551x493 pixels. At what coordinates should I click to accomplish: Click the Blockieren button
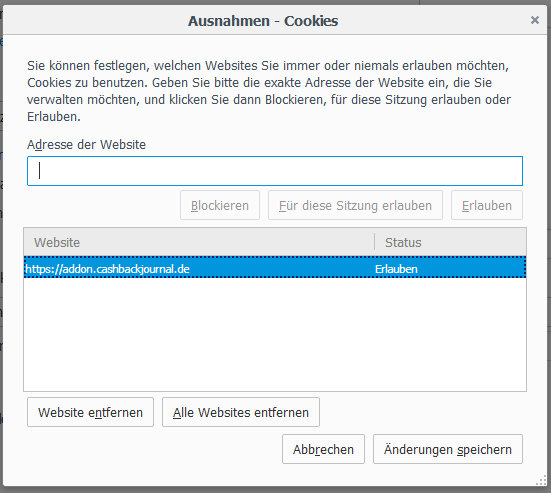pos(220,205)
